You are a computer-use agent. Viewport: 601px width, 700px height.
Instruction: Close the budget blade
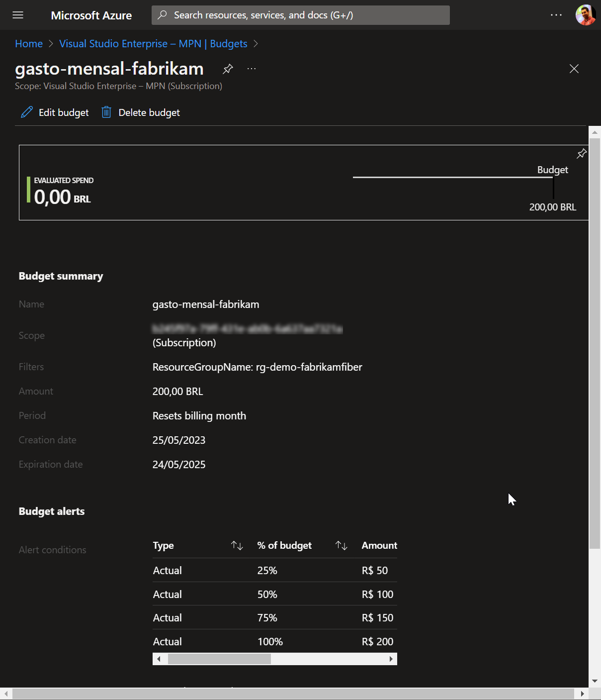pos(574,69)
